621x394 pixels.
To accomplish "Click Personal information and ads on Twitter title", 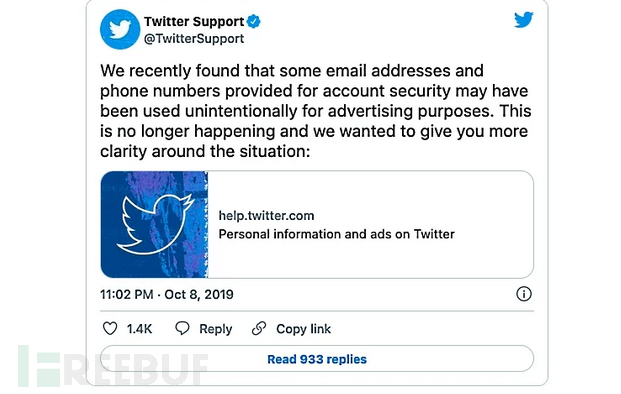I will pyautogui.click(x=336, y=234).
